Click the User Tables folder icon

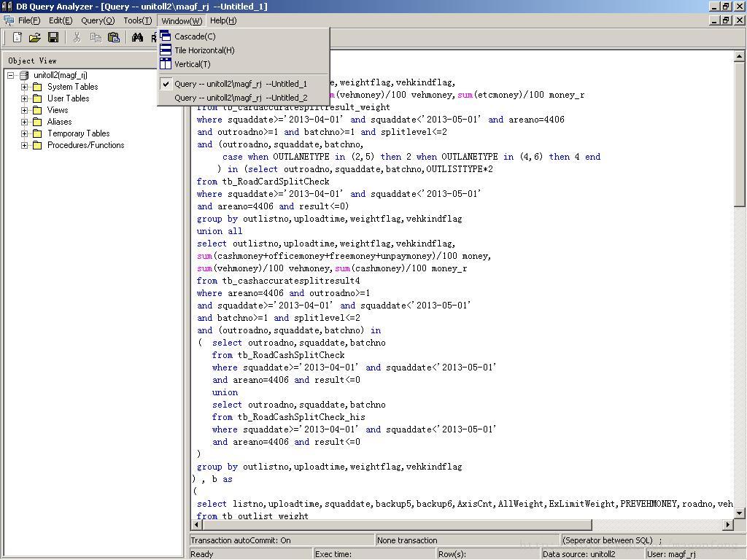(37, 98)
